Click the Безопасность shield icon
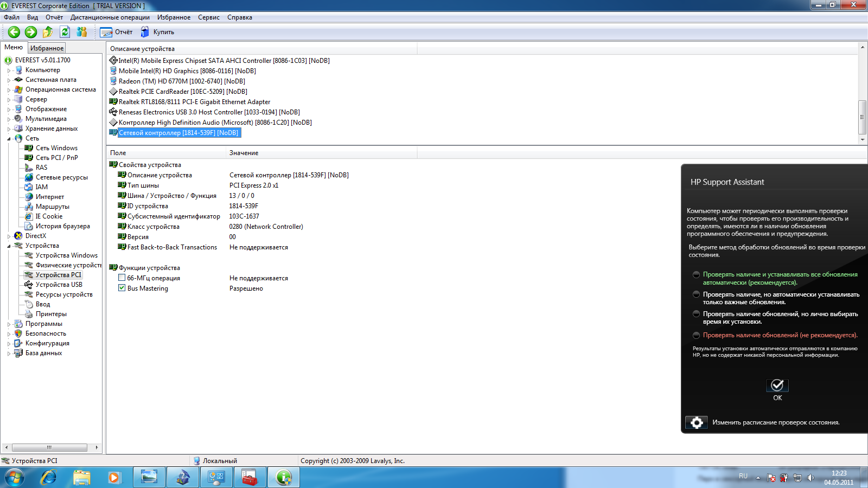This screenshot has width=868, height=488. 18,333
